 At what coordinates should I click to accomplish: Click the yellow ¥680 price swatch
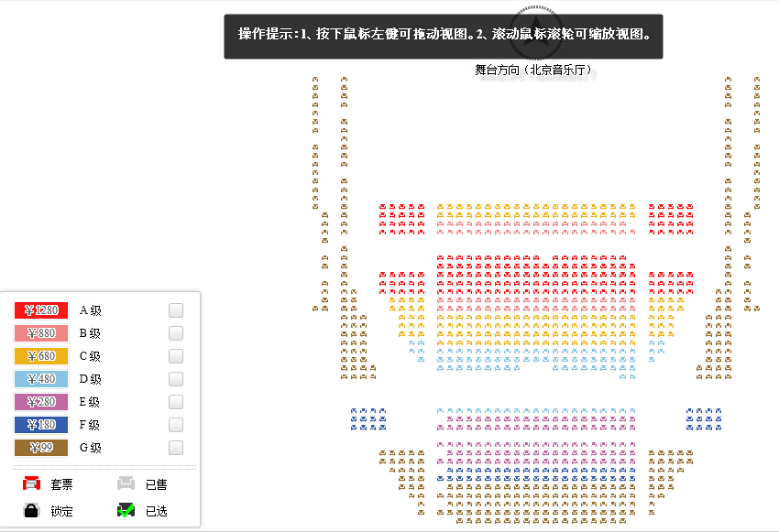click(x=41, y=356)
